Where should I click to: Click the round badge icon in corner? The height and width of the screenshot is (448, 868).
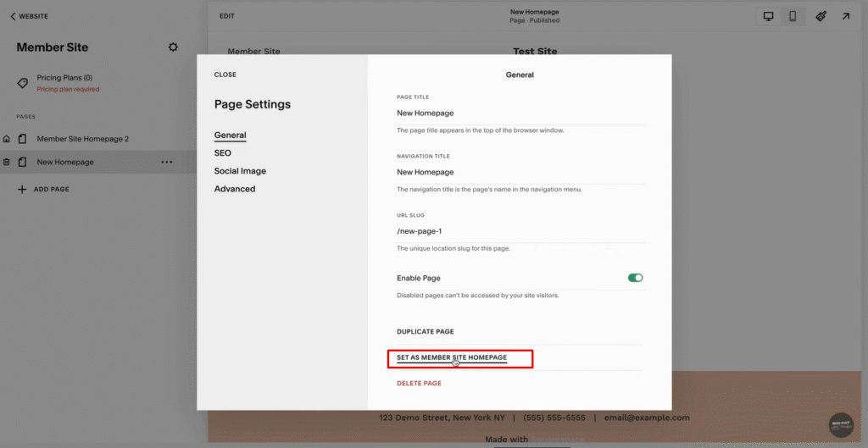click(841, 426)
